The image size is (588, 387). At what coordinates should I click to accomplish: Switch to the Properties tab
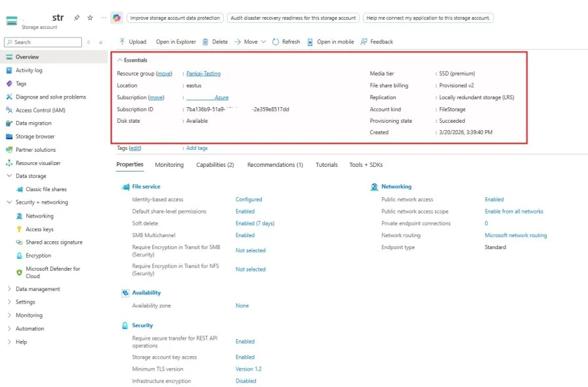click(x=130, y=164)
